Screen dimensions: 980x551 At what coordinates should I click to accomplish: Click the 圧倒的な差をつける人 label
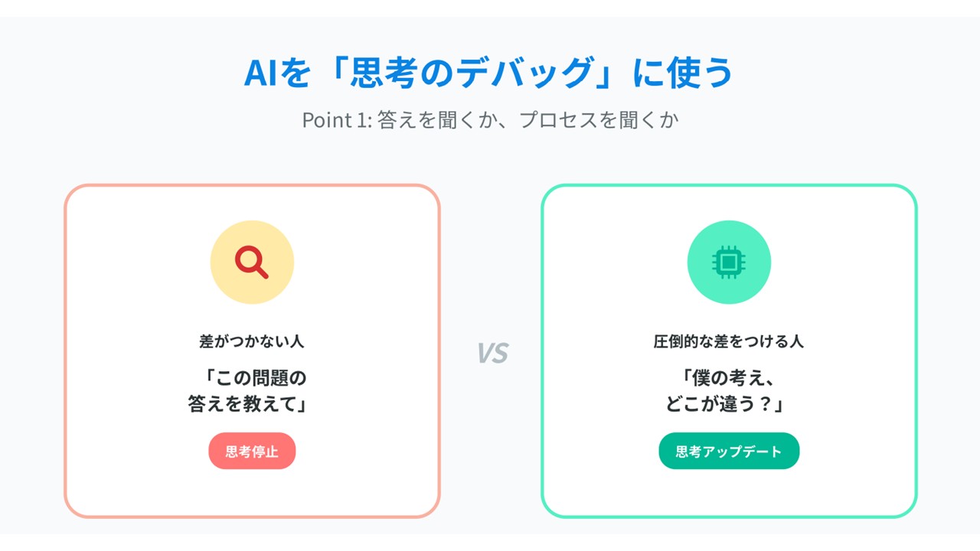(x=729, y=341)
